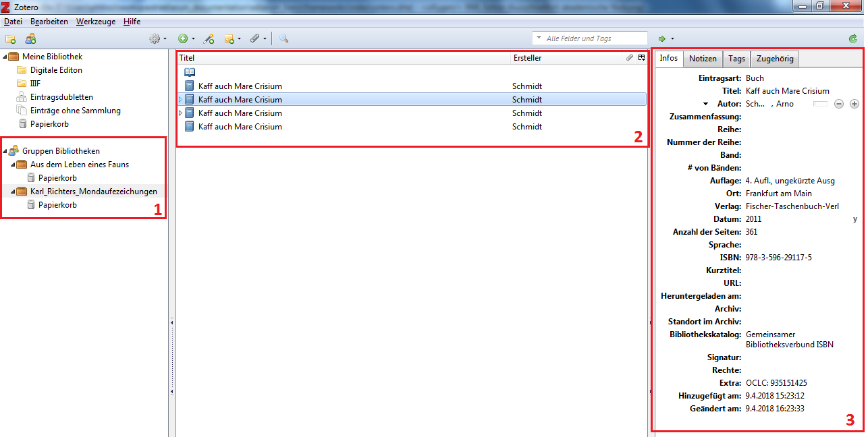Screen dimensions: 868x437
Task: Open Papierkorb under Aus dem Leben eines Fauns
Action: pos(57,178)
